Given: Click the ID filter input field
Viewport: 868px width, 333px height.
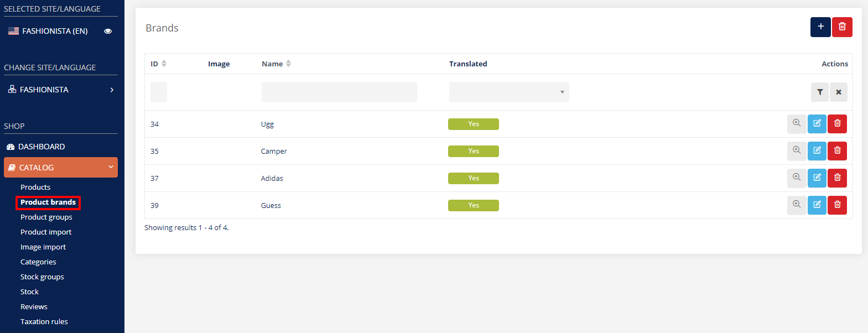Looking at the screenshot, I should (x=159, y=92).
